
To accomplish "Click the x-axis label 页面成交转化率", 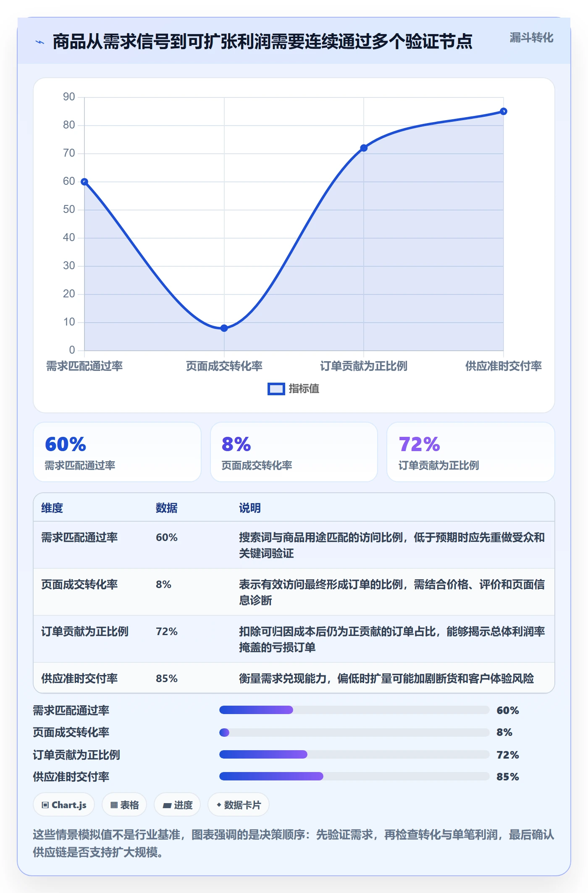I will pyautogui.click(x=224, y=366).
